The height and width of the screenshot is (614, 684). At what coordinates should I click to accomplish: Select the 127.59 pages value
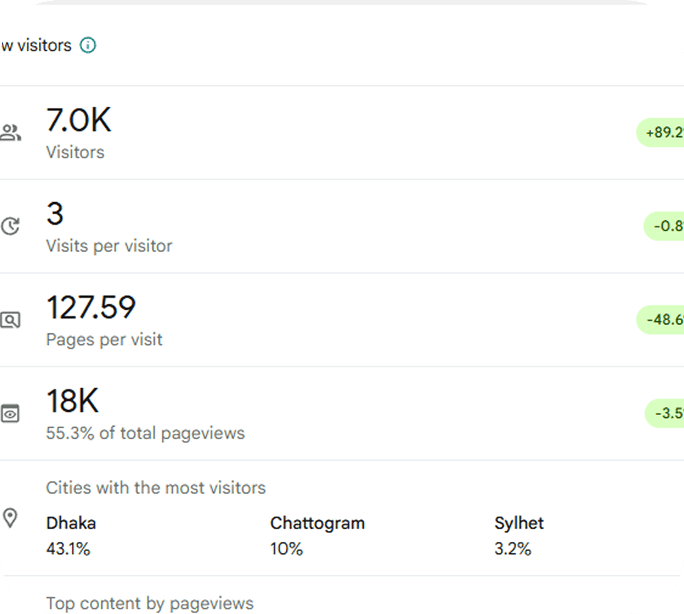click(91, 307)
